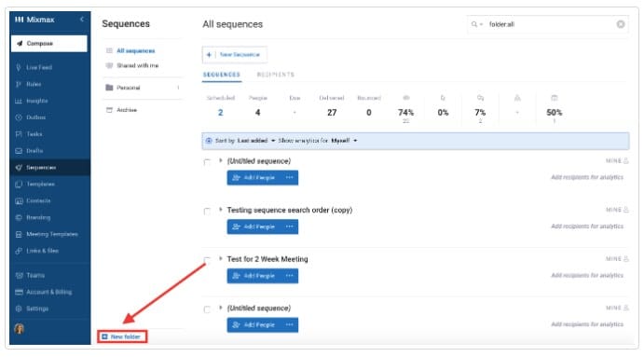Collapse sidebar with chevron next to Mixmax
The width and height of the screenshot is (644, 357).
[82, 20]
